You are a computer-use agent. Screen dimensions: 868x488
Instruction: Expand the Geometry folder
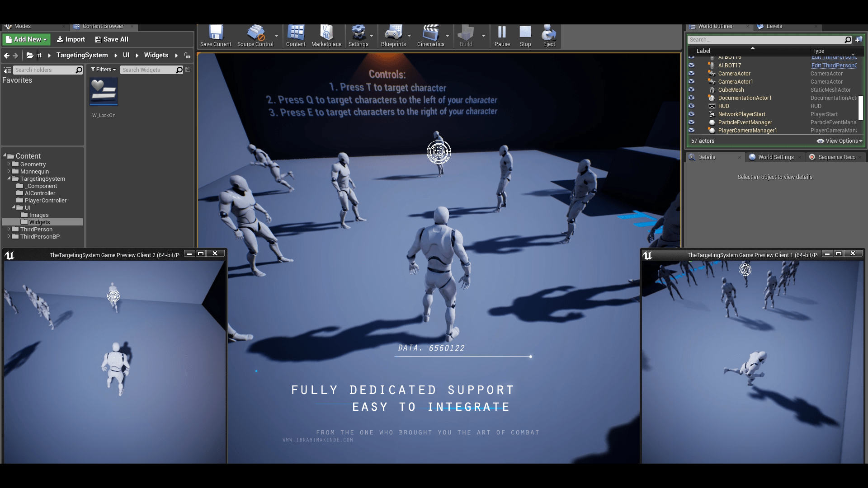click(9, 164)
